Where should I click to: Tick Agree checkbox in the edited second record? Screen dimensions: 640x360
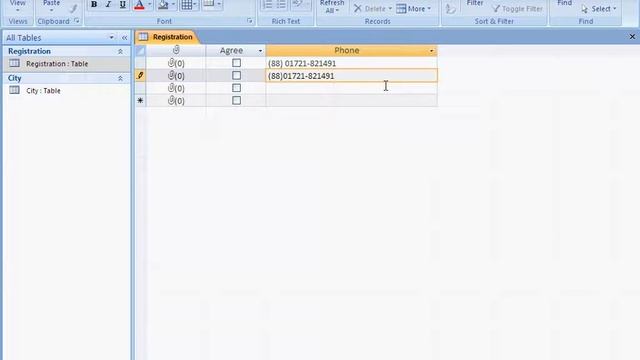(x=236, y=76)
